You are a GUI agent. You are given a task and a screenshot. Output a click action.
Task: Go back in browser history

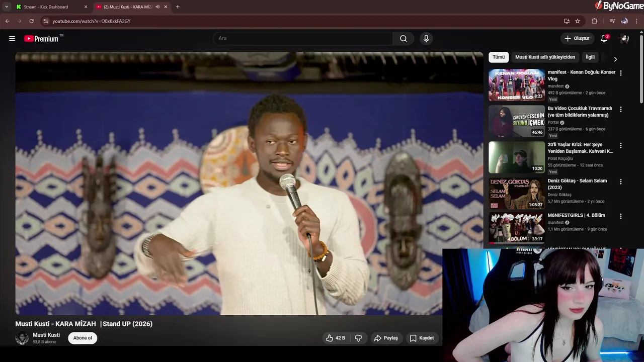[7, 21]
